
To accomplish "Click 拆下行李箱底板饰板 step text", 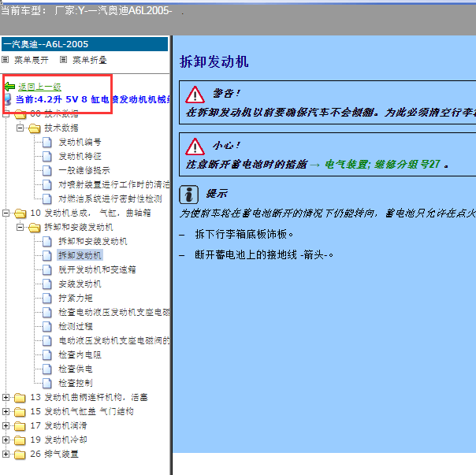I will (x=244, y=234).
